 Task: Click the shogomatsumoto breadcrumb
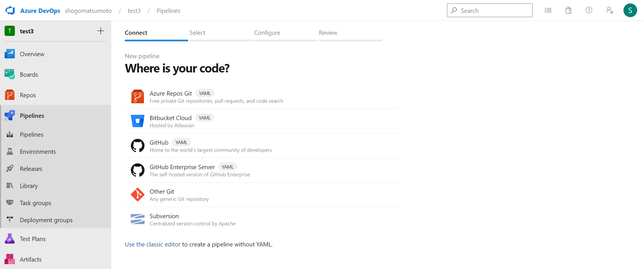[88, 11]
